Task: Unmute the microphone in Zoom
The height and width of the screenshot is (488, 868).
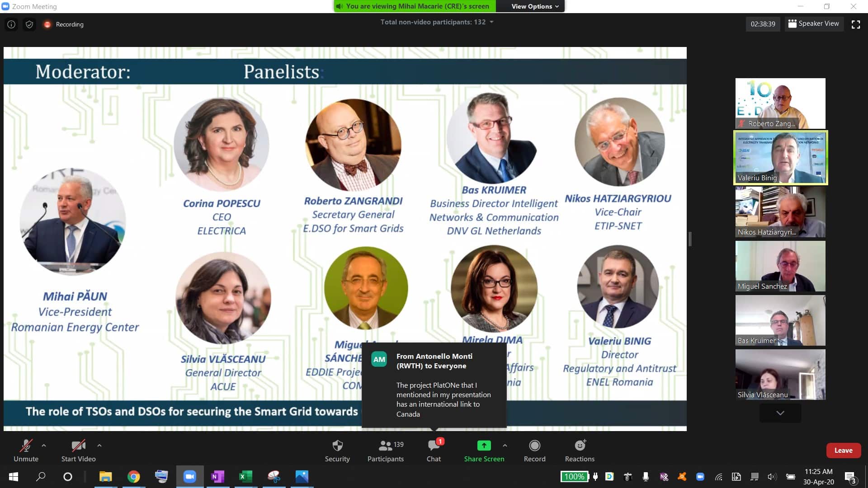Action: tap(26, 450)
